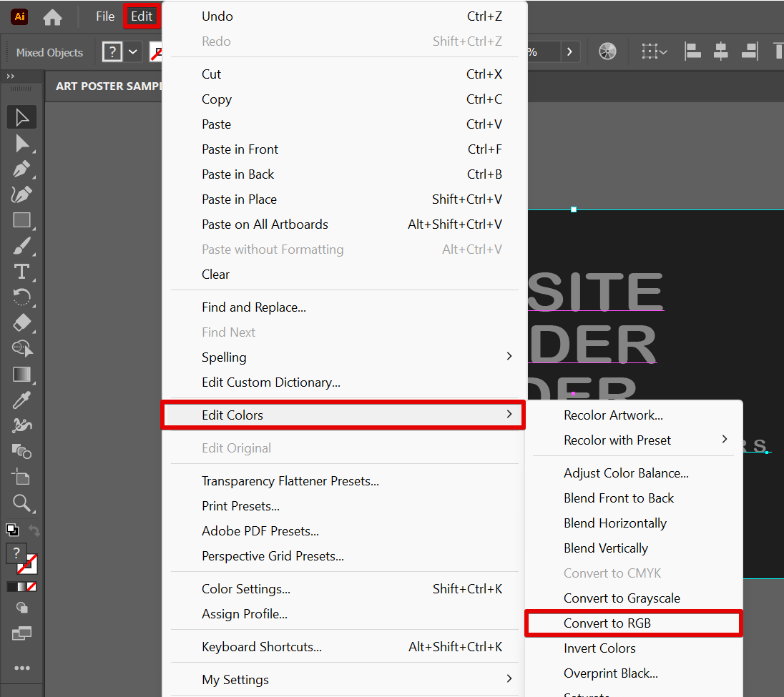Select the Type tool
Screen dimensions: 784x697
[22, 272]
